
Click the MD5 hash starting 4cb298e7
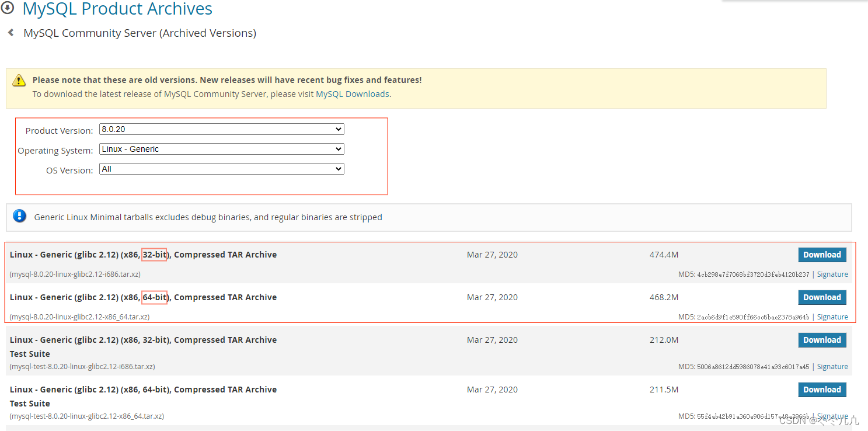click(x=753, y=274)
